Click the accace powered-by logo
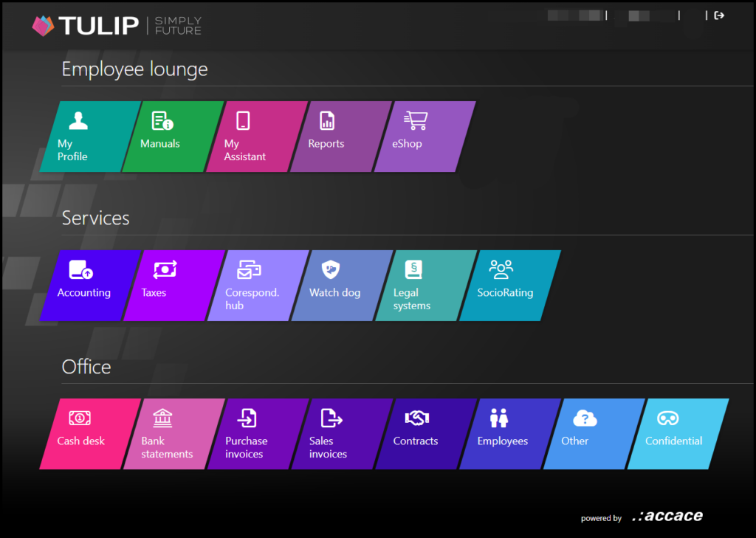Image resolution: width=756 pixels, height=538 pixels. (x=667, y=516)
